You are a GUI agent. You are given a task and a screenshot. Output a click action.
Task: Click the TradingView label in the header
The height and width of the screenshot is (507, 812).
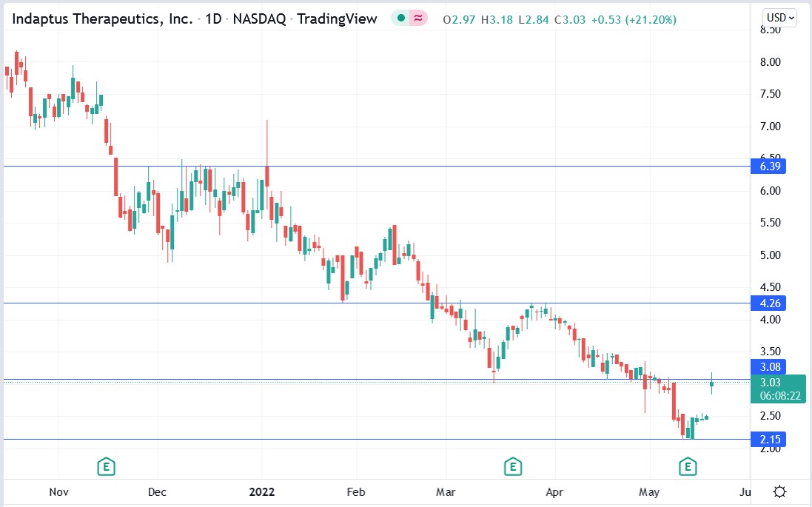coord(337,19)
